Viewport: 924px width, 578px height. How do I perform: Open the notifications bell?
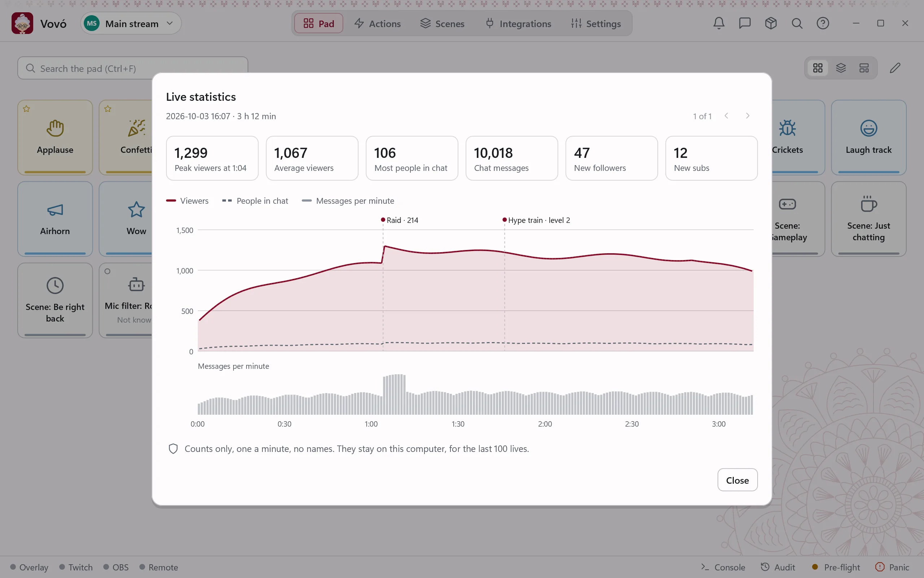[719, 23]
